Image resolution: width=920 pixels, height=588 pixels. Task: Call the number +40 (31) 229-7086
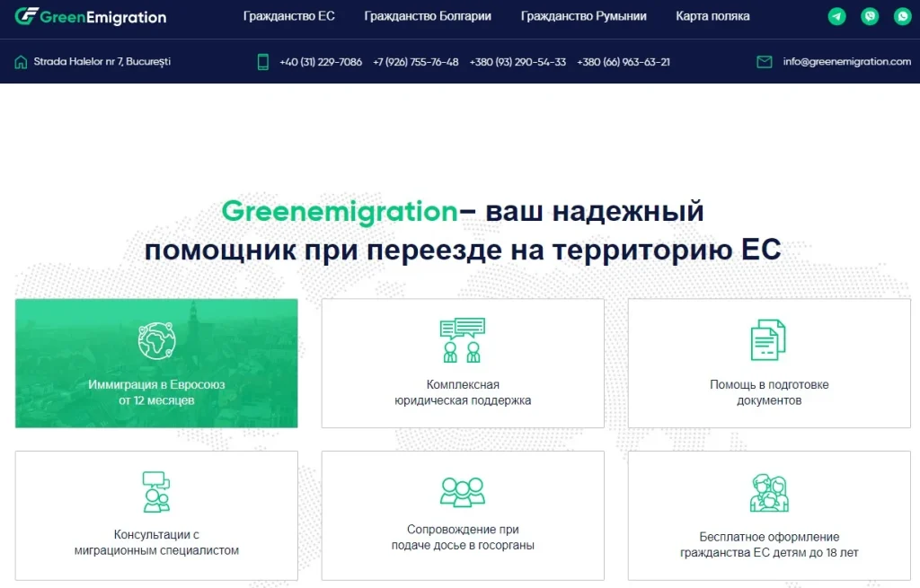click(321, 62)
